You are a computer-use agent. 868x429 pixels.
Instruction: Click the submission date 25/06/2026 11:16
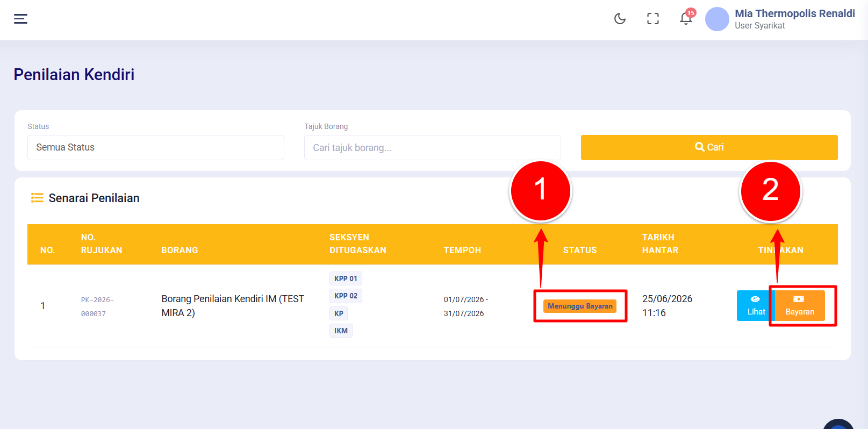tap(667, 306)
